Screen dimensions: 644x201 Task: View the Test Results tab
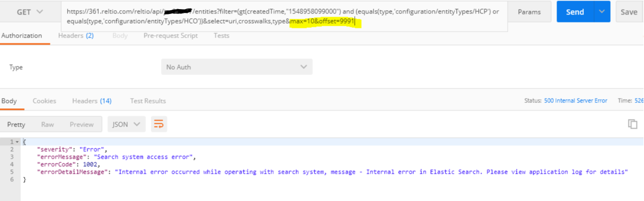pos(148,101)
